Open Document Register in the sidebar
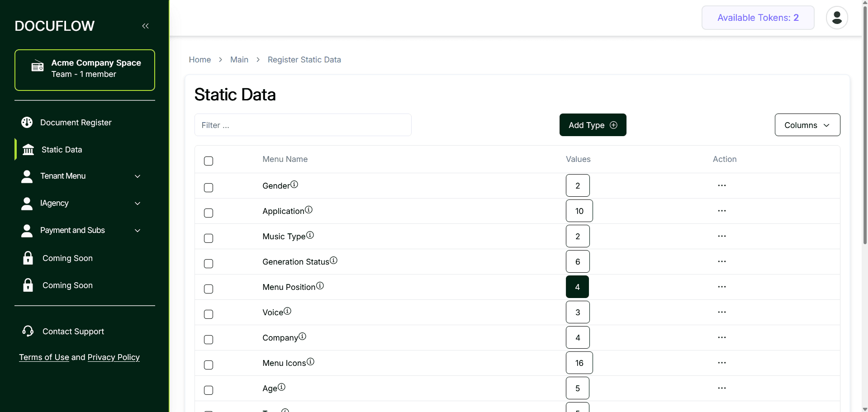The height and width of the screenshot is (412, 868). point(76,123)
